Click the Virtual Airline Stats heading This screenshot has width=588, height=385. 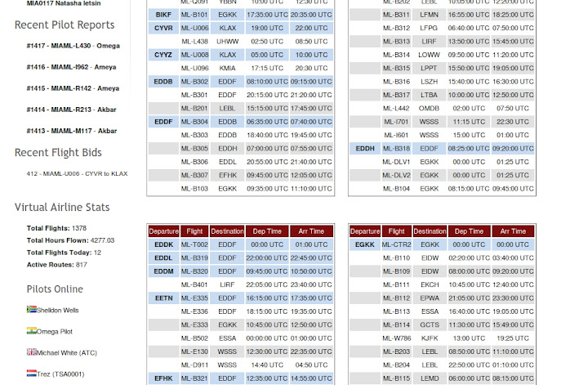(62, 207)
